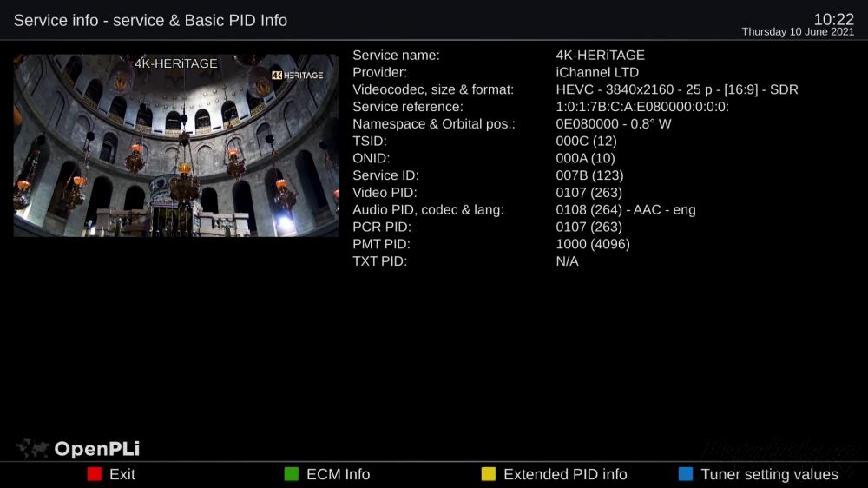This screenshot has width=868, height=488.
Task: Click the 4K-HERiTAGE video preview thumbnail
Action: pyautogui.click(x=175, y=145)
